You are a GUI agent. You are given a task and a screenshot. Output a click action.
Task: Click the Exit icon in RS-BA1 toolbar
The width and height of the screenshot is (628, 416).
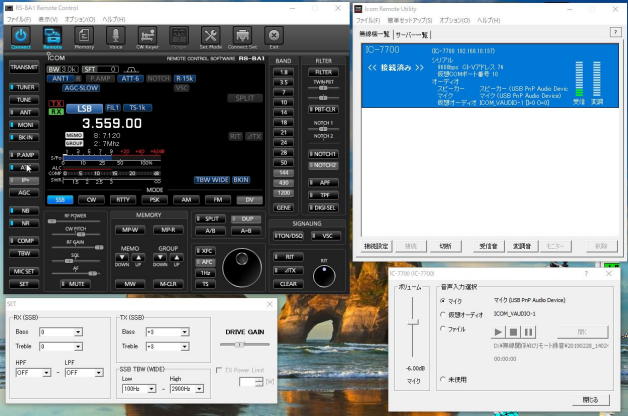(273, 35)
